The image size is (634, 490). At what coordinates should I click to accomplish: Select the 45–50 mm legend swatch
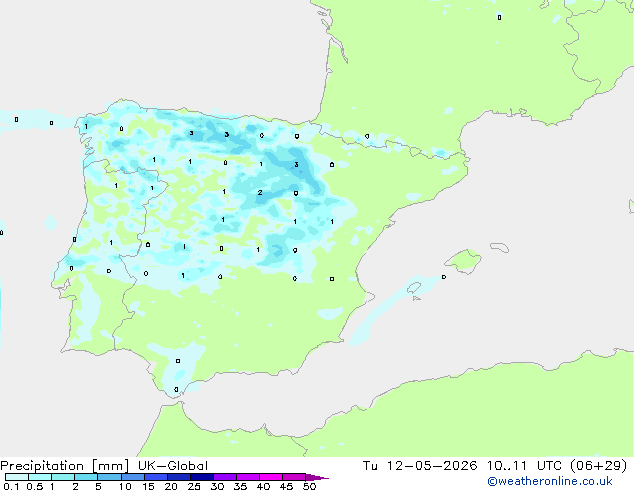coord(294,477)
